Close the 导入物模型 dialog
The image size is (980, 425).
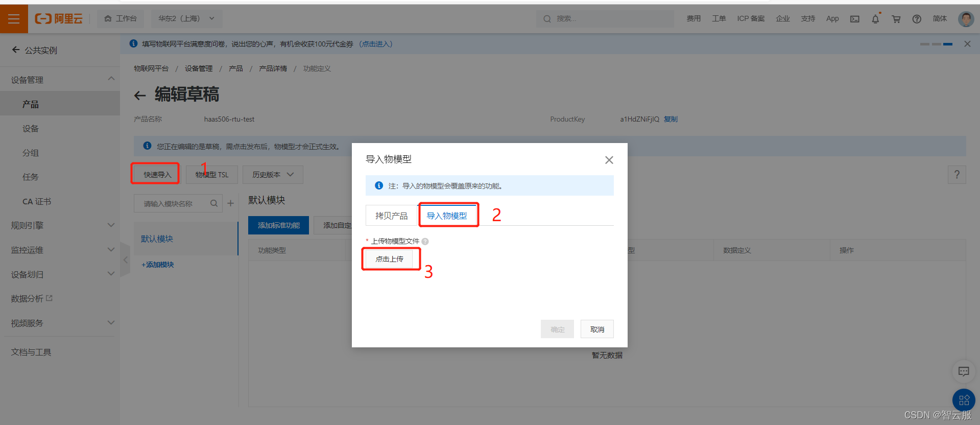[609, 160]
